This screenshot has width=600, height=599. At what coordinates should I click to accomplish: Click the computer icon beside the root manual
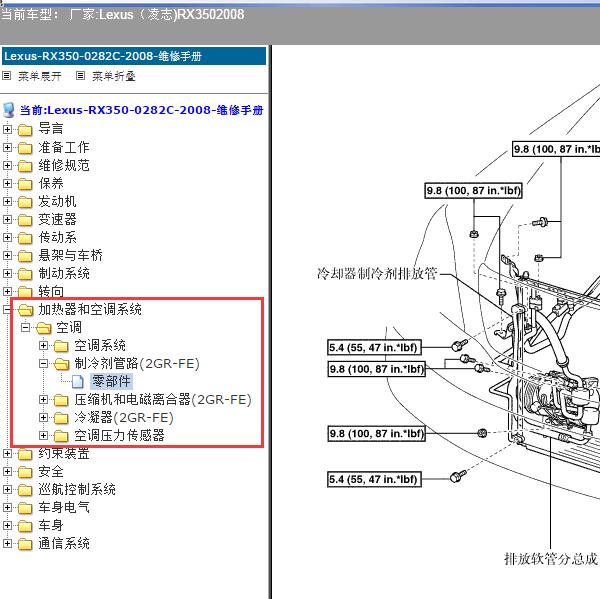(9, 110)
